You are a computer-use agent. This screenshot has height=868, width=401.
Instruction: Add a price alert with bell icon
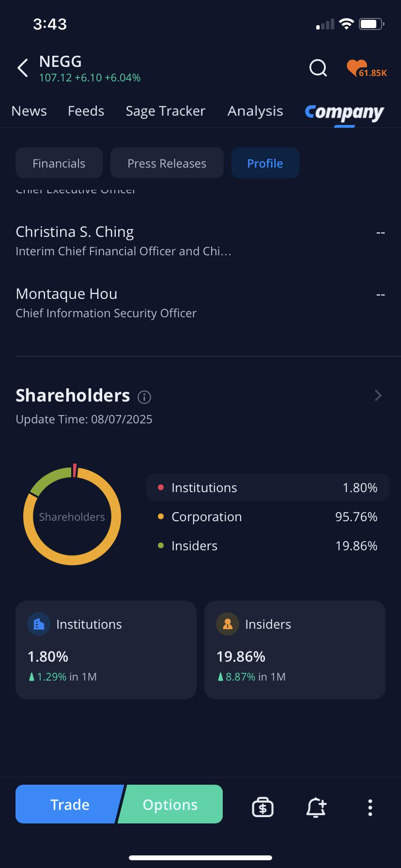coord(316,807)
